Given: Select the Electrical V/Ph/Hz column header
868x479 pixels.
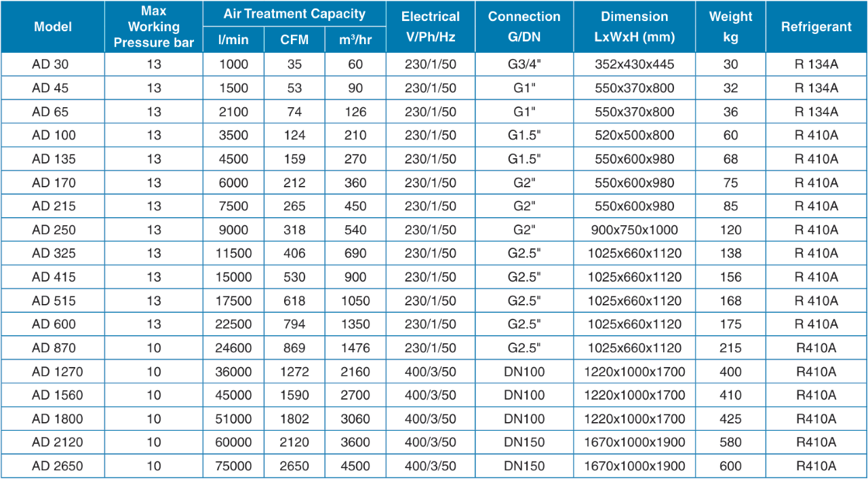Looking at the screenshot, I should (430, 27).
